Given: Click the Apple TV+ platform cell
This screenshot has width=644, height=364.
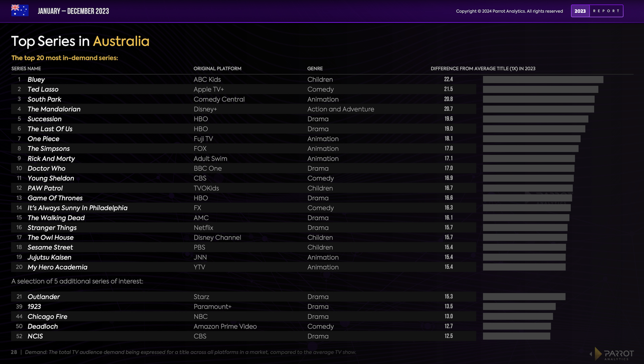Looking at the screenshot, I should (x=209, y=89).
